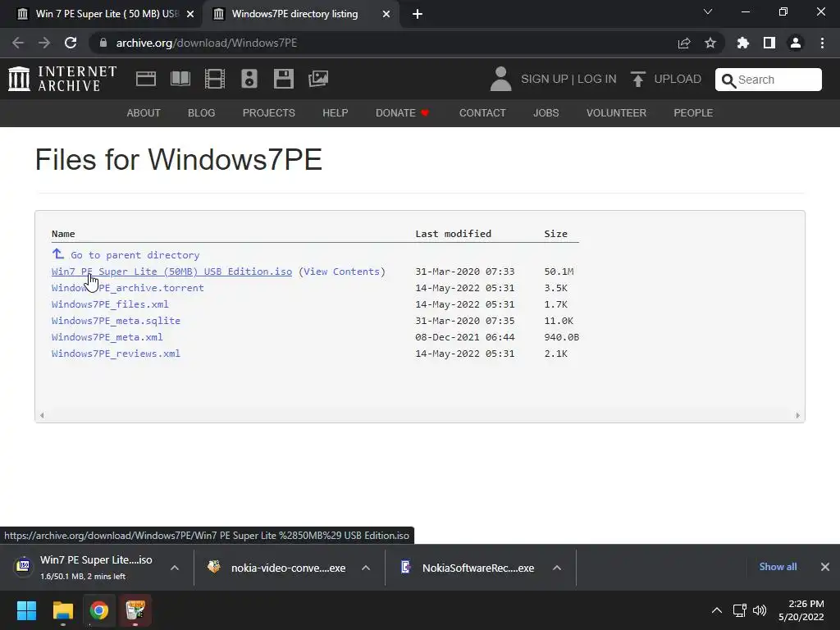Bookmark this page with star
Viewport: 840px width, 630px height.
click(710, 43)
